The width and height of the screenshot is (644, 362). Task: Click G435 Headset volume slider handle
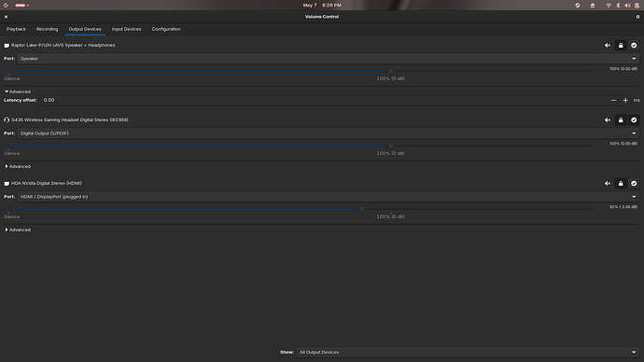tap(390, 146)
